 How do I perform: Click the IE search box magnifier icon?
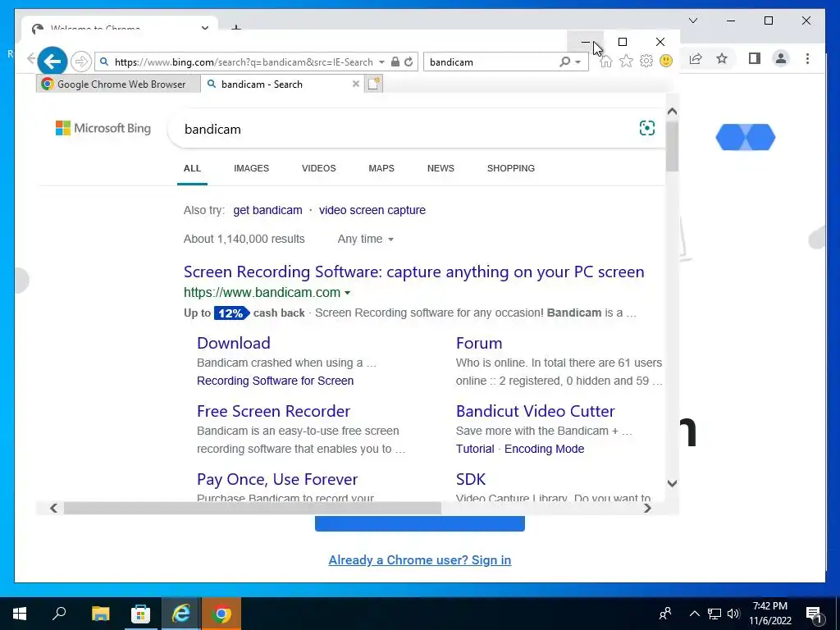(564, 62)
